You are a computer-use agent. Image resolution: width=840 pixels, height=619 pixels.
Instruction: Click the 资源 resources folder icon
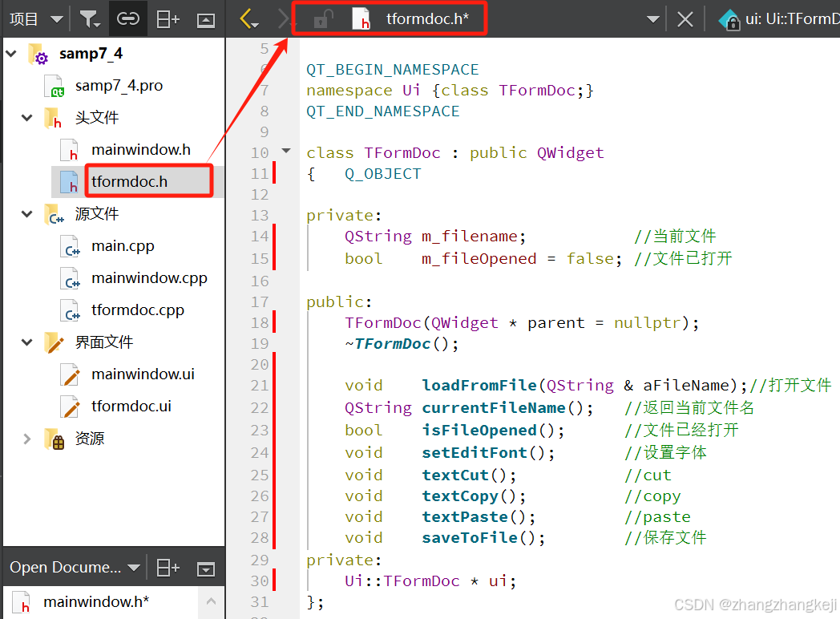point(55,439)
